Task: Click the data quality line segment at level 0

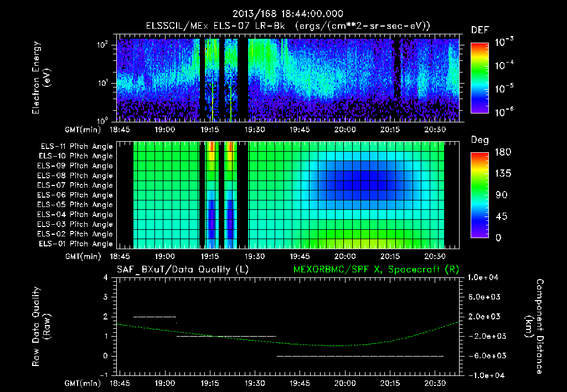Action: click(x=360, y=356)
